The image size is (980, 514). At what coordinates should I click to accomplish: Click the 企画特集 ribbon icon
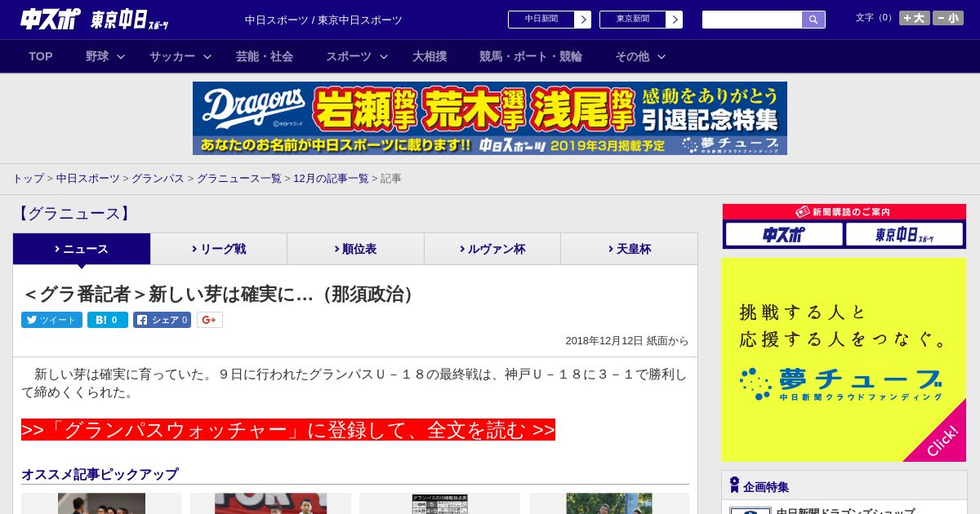734,485
